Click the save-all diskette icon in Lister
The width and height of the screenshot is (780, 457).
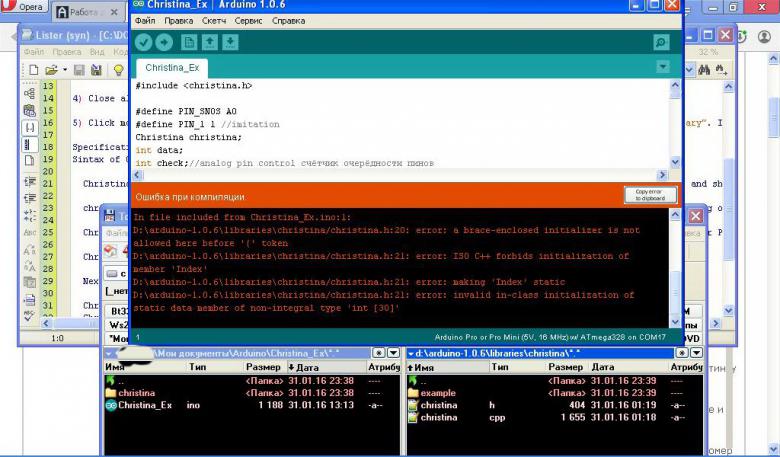point(97,70)
